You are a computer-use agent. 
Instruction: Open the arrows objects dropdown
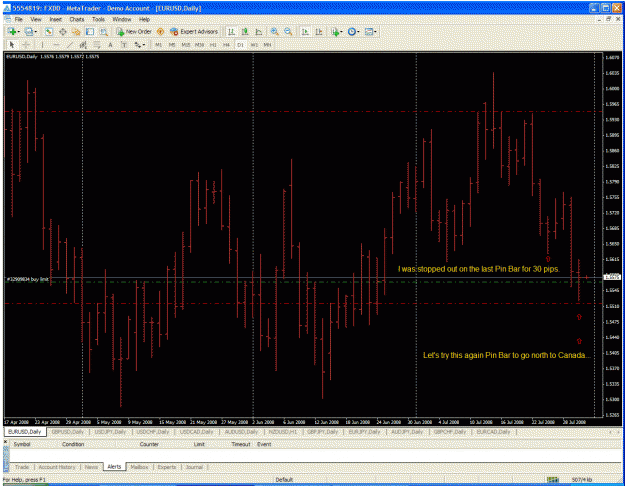[x=139, y=45]
